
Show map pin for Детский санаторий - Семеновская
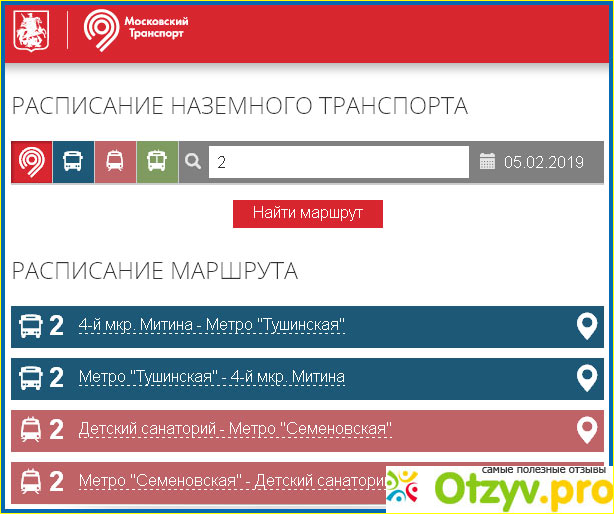pos(587,430)
